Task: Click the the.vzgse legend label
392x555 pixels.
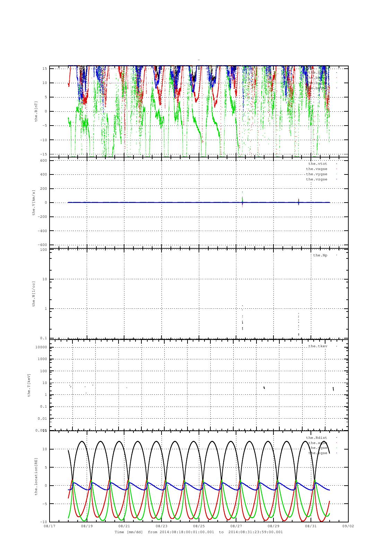Action: (x=316, y=179)
